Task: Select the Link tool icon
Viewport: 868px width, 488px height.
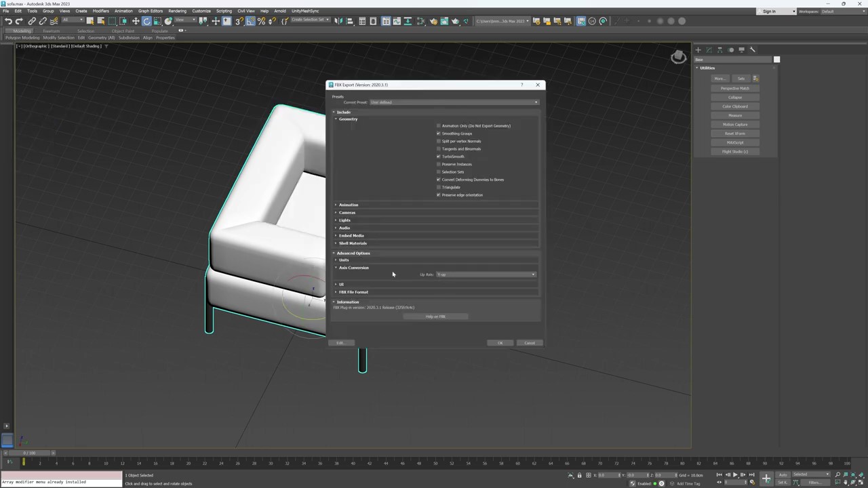Action: click(x=32, y=21)
